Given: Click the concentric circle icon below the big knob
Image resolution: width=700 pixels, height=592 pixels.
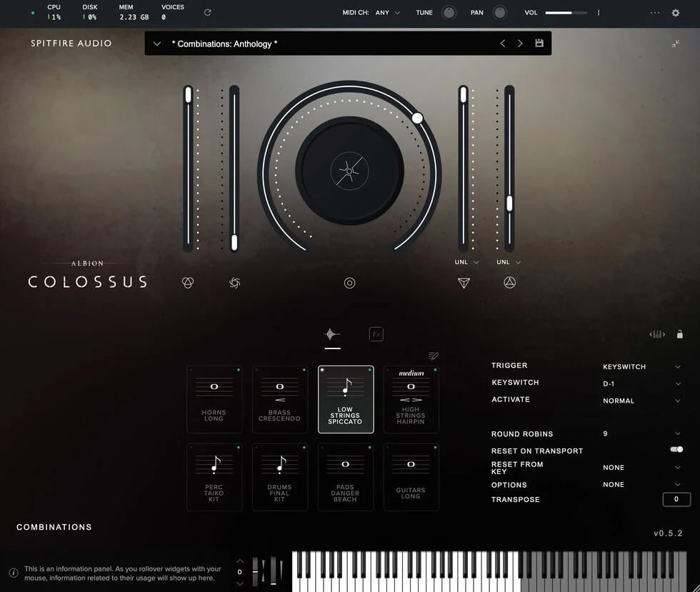Looking at the screenshot, I should 349,283.
